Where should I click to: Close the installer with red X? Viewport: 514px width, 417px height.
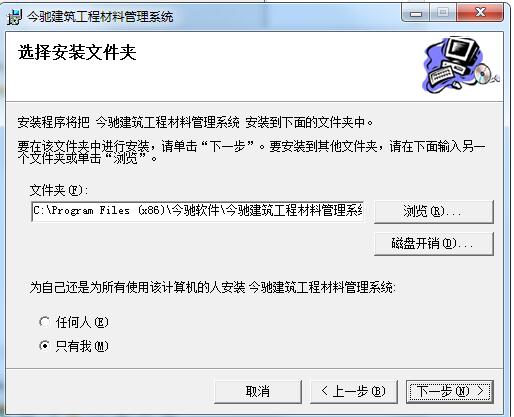click(480, 13)
